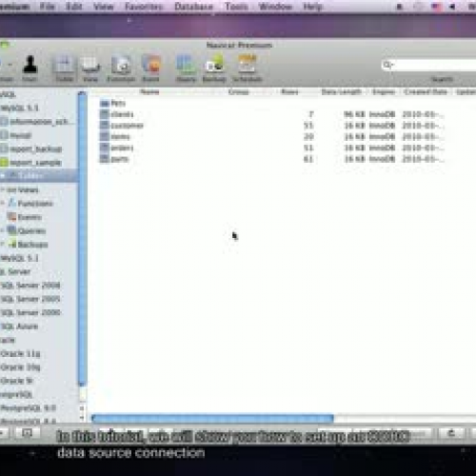Select Oracle 9i connection

click(17, 381)
